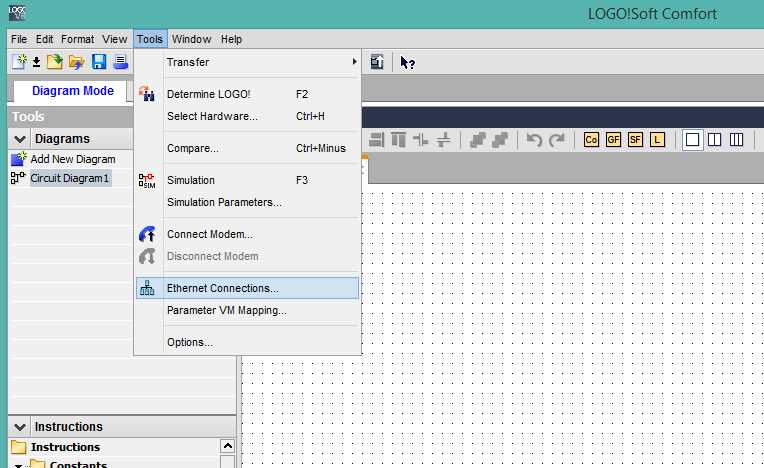The width and height of the screenshot is (764, 468).
Task: Select the Diagram Mode tab
Action: coord(73,91)
